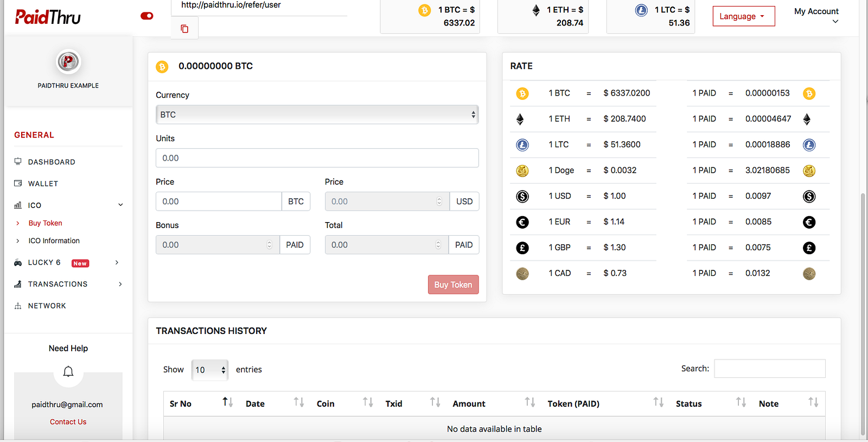Click the Bonus PAID stepper arrows

click(270, 245)
